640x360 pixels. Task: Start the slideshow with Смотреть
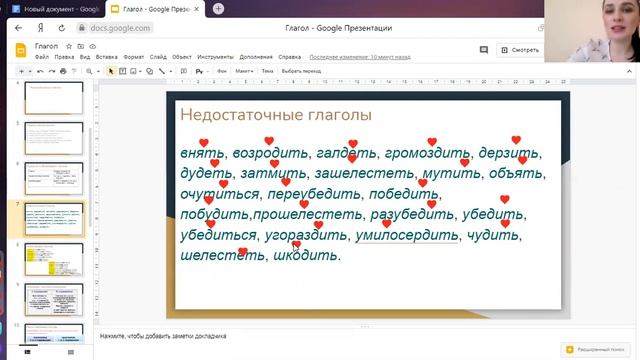coord(520,50)
